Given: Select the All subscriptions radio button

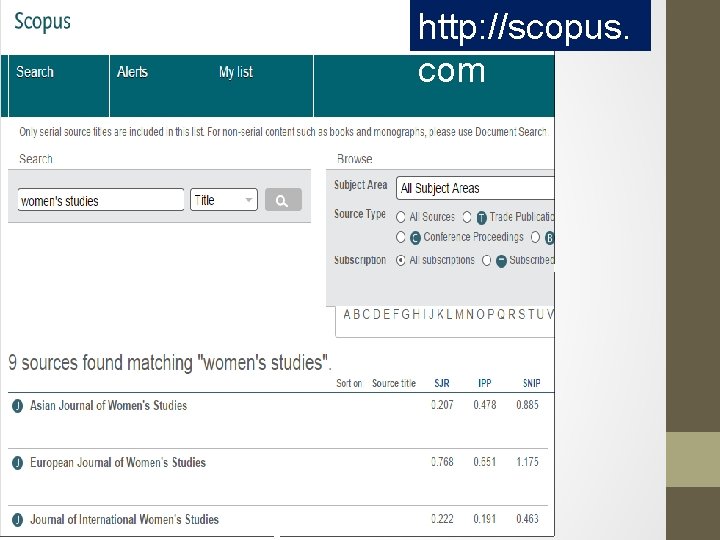Looking at the screenshot, I should coord(400,260).
